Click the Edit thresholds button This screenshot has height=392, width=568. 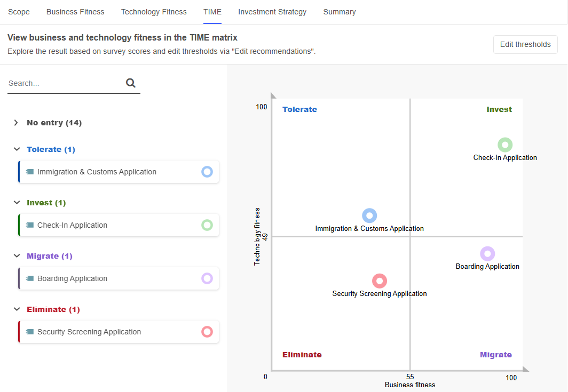pyautogui.click(x=525, y=45)
